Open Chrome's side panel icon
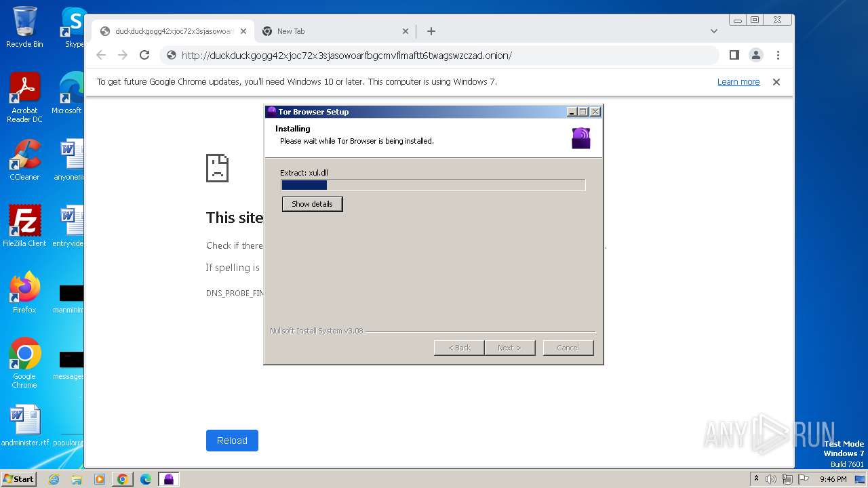Image resolution: width=868 pixels, height=488 pixels. [734, 56]
